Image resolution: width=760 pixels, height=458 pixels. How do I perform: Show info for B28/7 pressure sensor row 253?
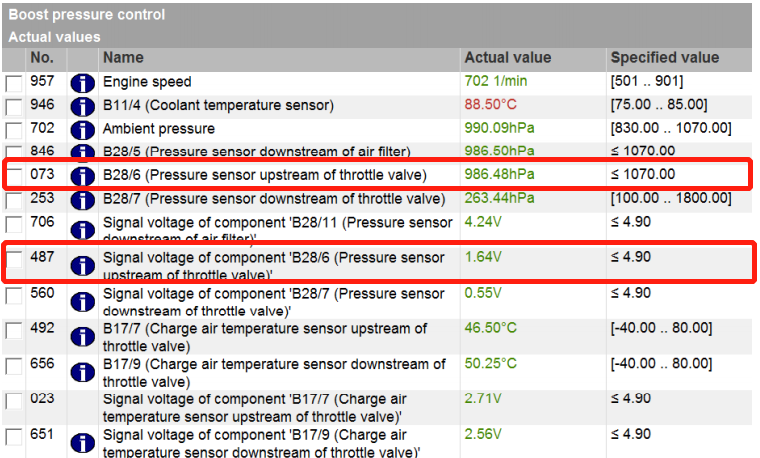82,200
